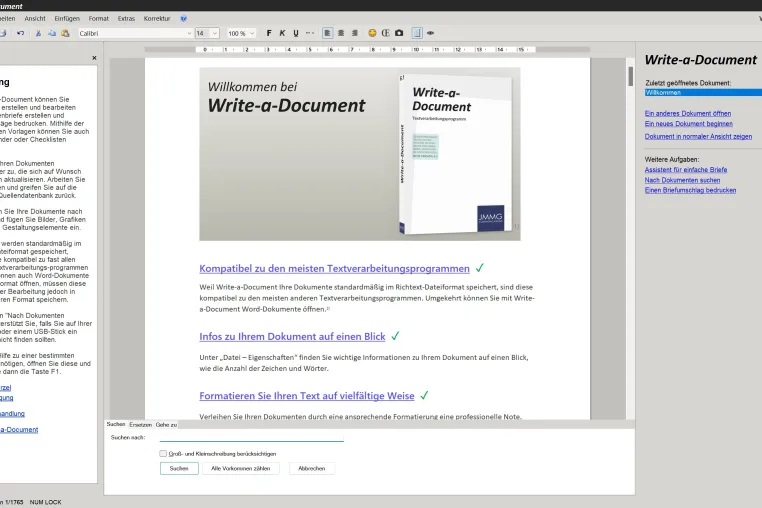Image resolution: width=762 pixels, height=508 pixels.
Task: Click the paste clipboard icon
Action: coord(65,33)
